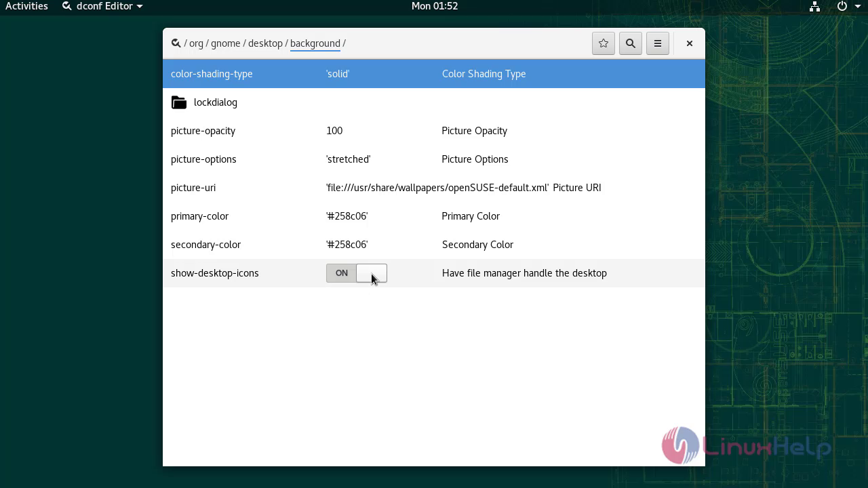Viewport: 868px width, 488px height.
Task: Select the 'background' path segment
Action: (315, 43)
